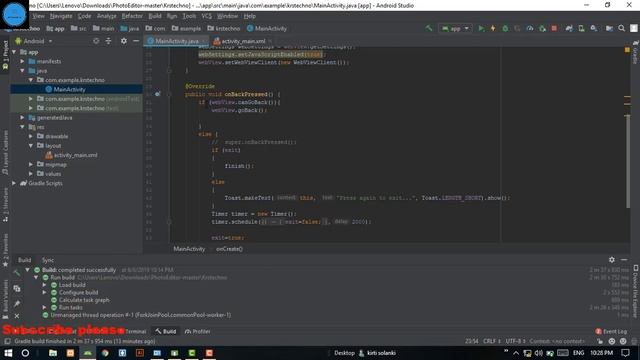Click Build panel restore layout icon

[17, 289]
